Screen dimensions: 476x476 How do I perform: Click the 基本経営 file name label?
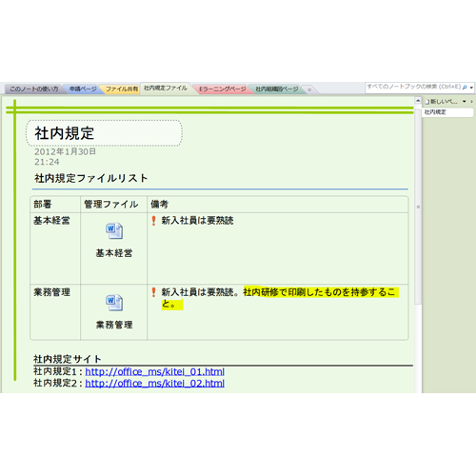click(114, 253)
